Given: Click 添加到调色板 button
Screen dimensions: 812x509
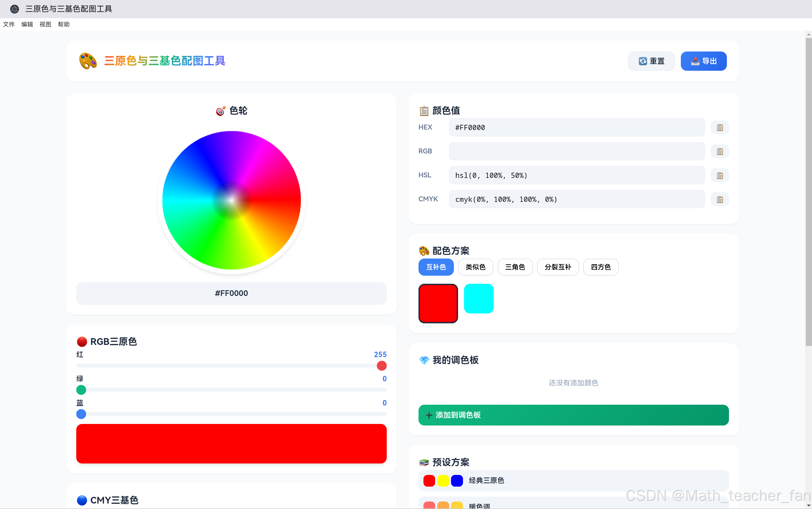Looking at the screenshot, I should point(573,415).
